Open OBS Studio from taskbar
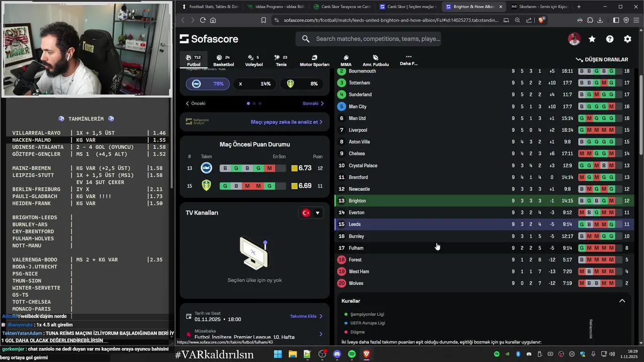This screenshot has width=644, height=362. tap(322, 354)
